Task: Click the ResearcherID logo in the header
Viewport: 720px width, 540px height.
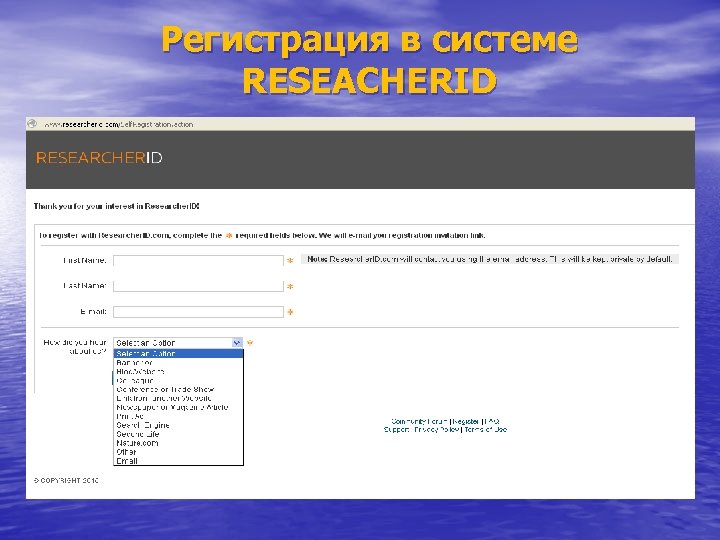Action: pyautogui.click(x=99, y=158)
